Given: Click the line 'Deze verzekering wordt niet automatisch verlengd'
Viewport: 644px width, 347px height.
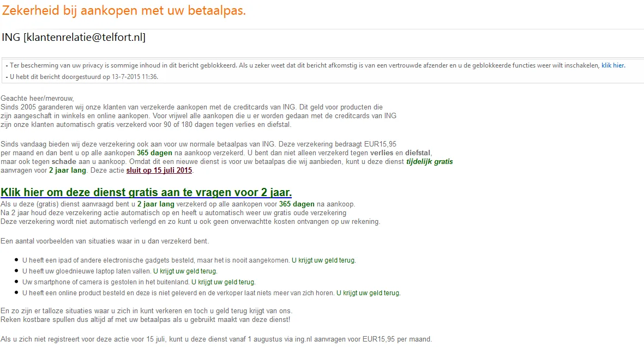Looking at the screenshot, I should pos(190,222).
